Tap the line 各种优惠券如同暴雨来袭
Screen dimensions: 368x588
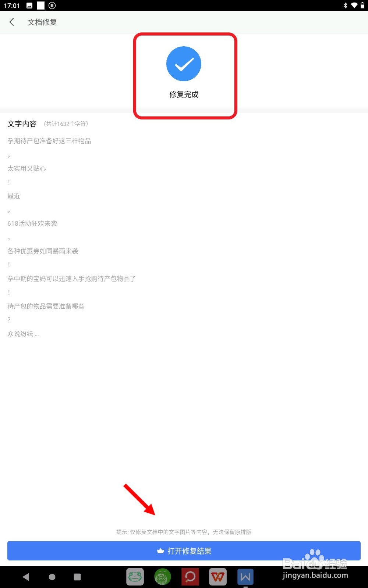43,251
